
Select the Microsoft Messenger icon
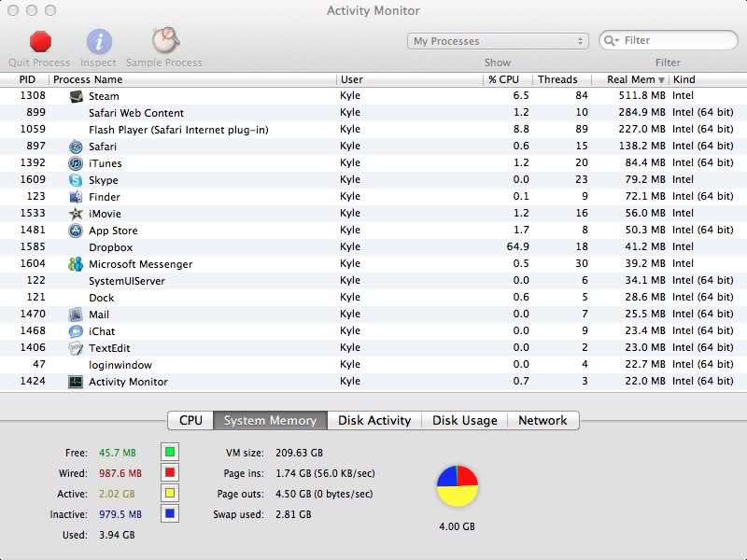tap(76, 264)
